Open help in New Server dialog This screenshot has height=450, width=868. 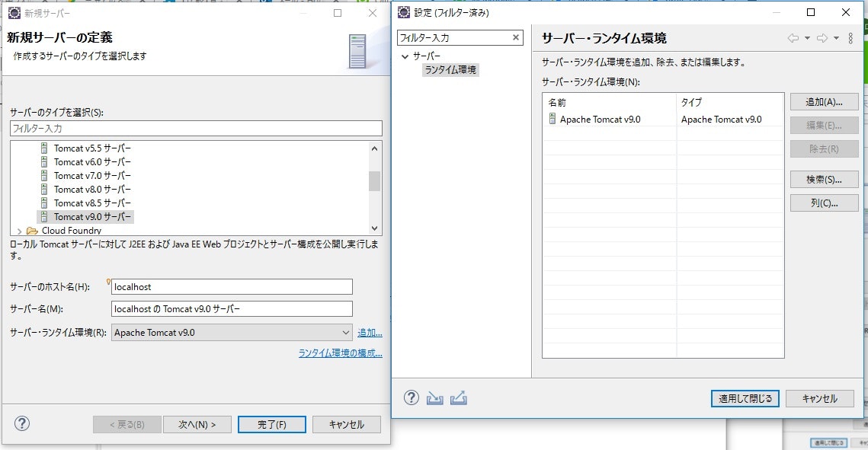click(21, 423)
